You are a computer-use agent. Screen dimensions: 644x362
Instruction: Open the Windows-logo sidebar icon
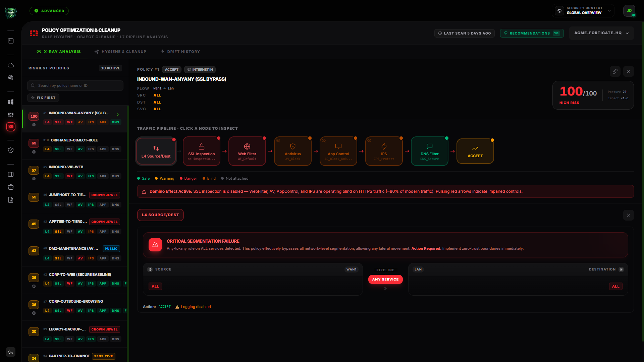[x=11, y=102]
